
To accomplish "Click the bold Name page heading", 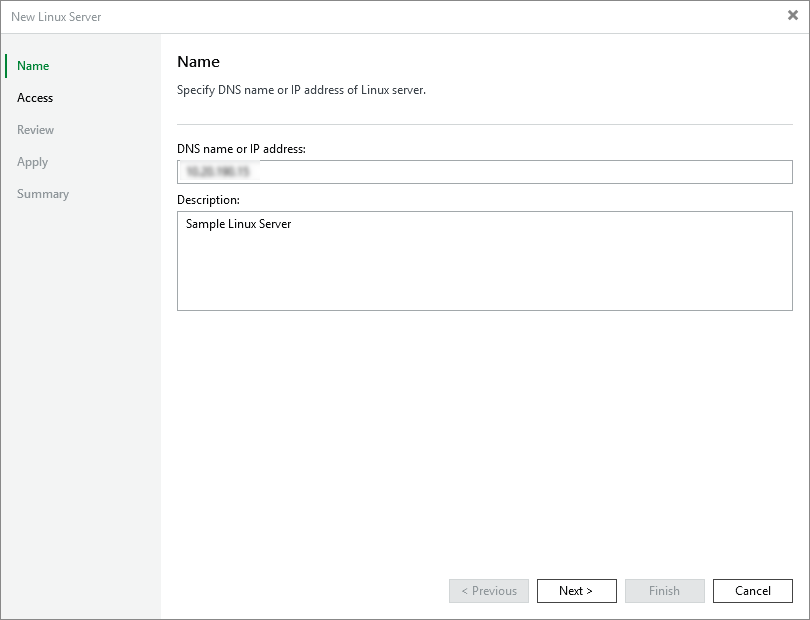I will pyautogui.click(x=198, y=62).
